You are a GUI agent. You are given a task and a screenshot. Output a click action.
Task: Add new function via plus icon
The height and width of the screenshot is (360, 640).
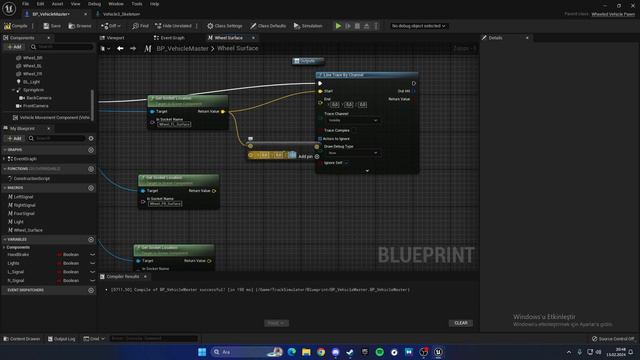(x=91, y=169)
